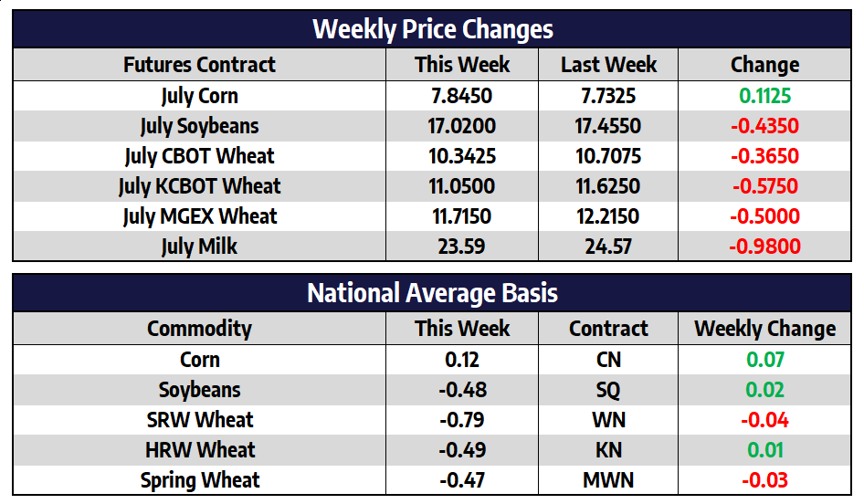Click the Last Week column header
The width and height of the screenshot is (864, 504).
pos(608,65)
